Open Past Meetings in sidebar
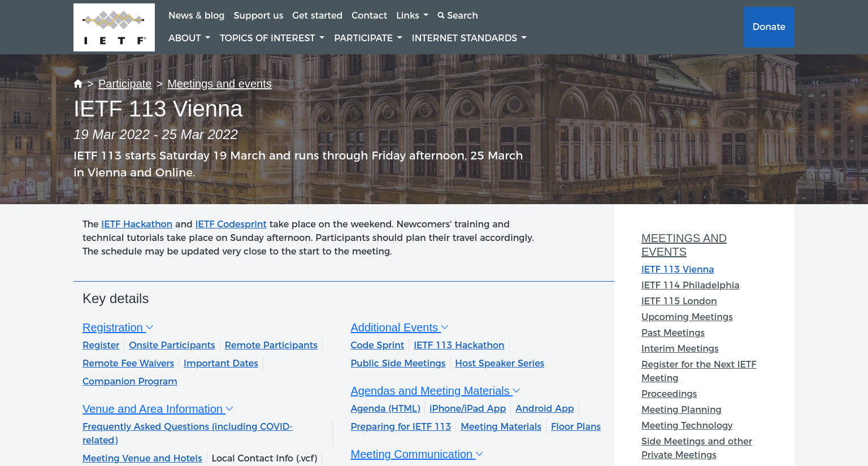868x466 pixels. tap(673, 333)
